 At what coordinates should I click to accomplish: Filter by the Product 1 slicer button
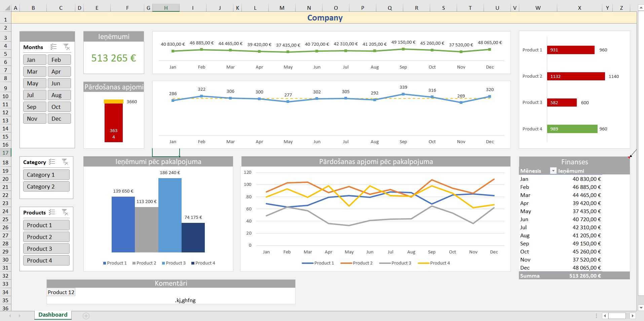click(x=46, y=225)
